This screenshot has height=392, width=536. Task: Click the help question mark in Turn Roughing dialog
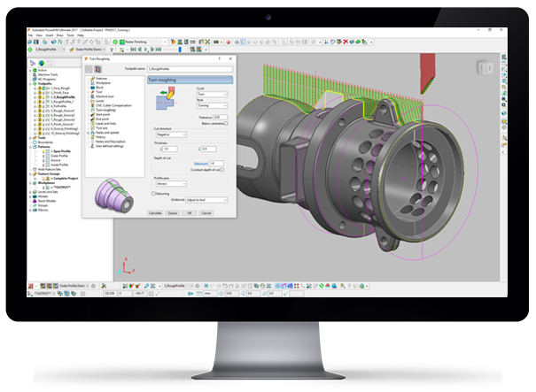pyautogui.click(x=220, y=58)
